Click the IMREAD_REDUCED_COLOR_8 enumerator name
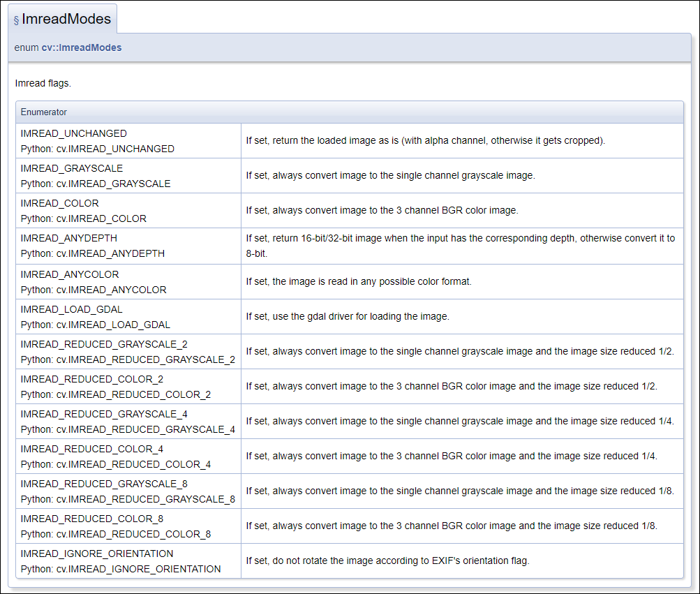The image size is (700, 594). tap(92, 519)
